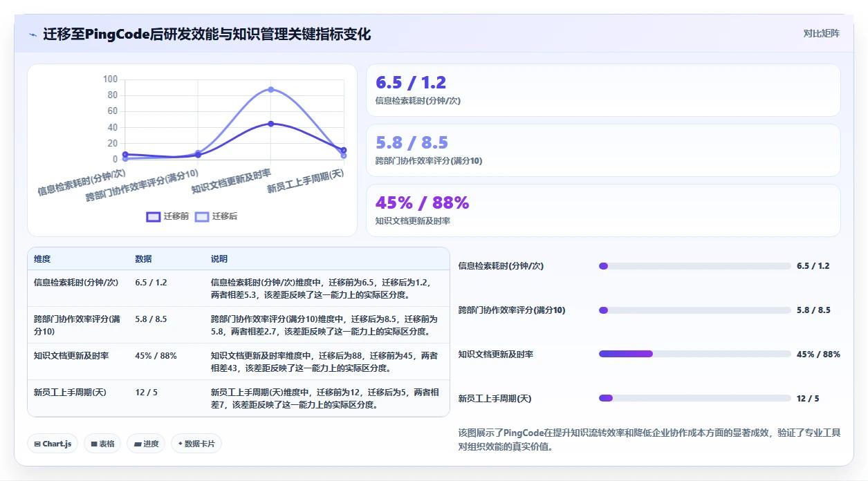This screenshot has width=868, height=481.
Task: Click the Chart.js tag
Action: point(53,444)
